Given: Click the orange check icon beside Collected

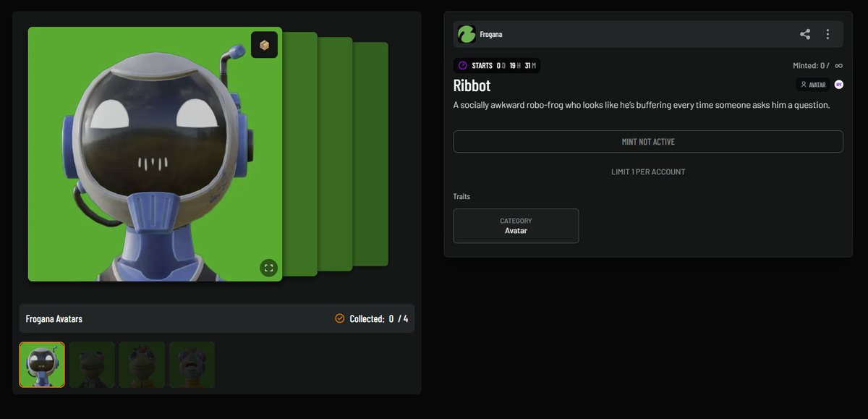Looking at the screenshot, I should 340,318.
